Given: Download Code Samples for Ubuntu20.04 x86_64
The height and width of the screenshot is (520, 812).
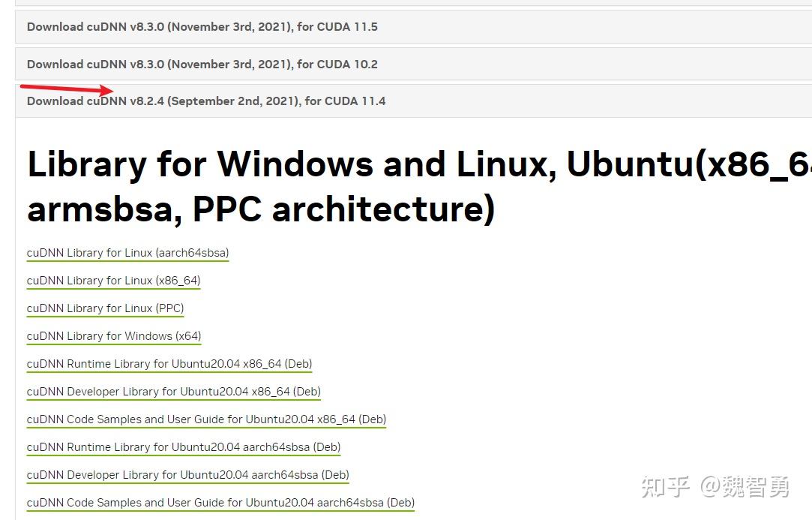Looking at the screenshot, I should [x=206, y=419].
